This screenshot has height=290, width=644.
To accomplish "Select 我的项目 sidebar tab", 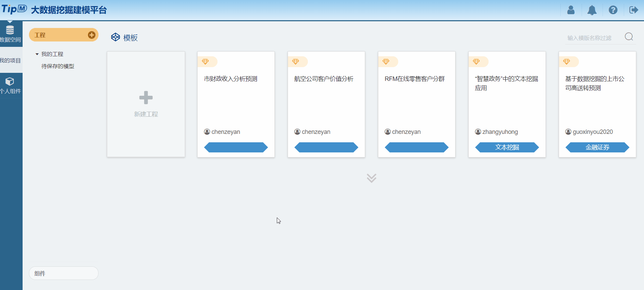I will (x=10, y=60).
